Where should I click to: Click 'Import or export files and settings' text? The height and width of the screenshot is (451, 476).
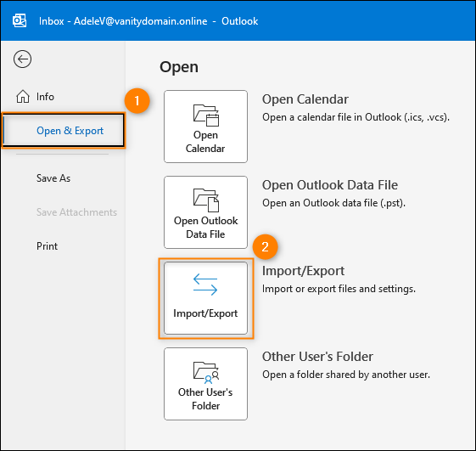click(x=339, y=289)
